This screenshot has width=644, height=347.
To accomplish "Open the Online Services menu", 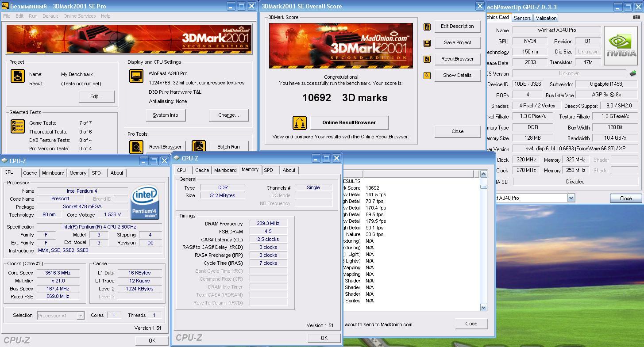I will (80, 16).
